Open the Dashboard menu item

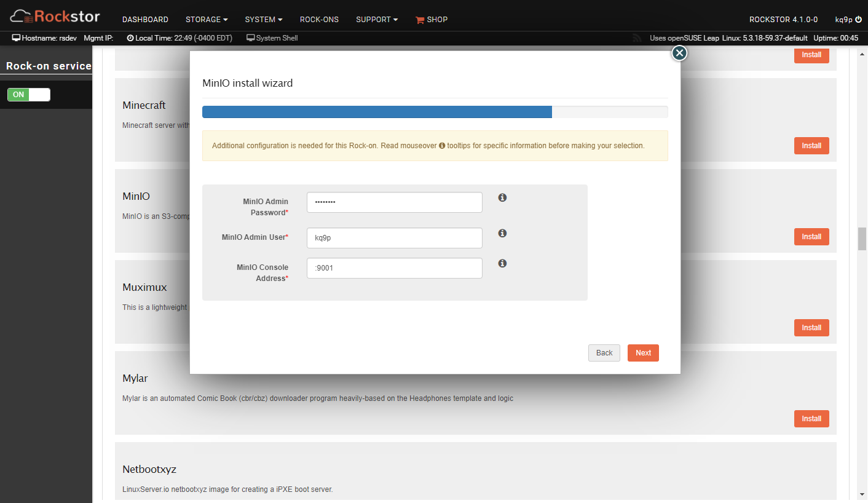(x=145, y=20)
